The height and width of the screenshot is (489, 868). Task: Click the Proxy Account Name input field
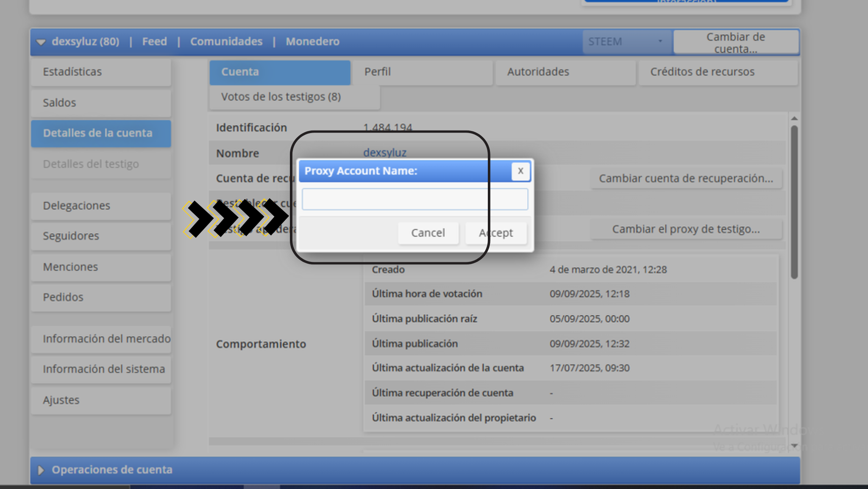pos(415,200)
